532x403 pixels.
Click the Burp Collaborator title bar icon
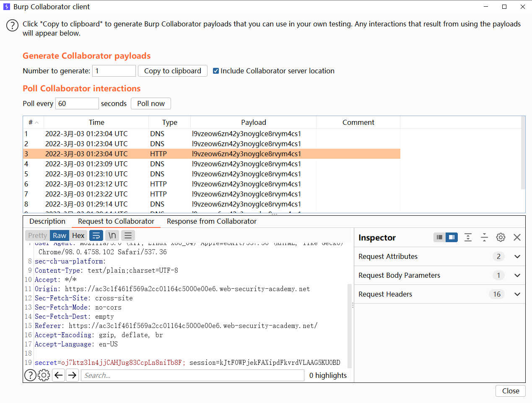(x=7, y=7)
